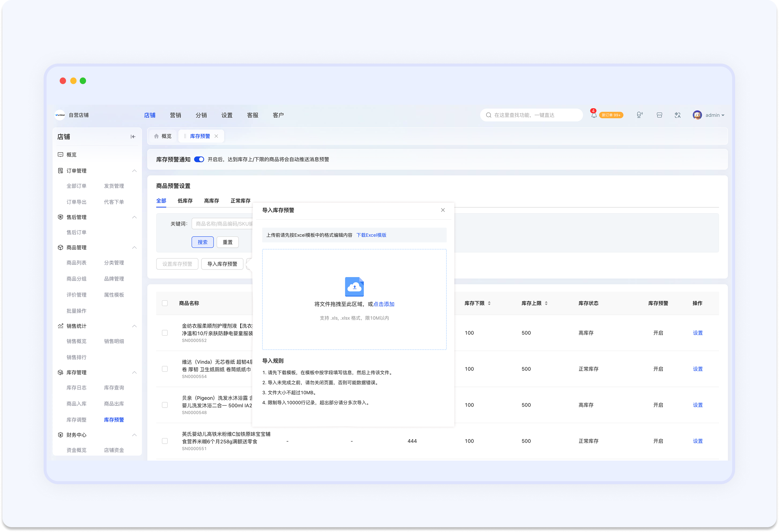The width and height of the screenshot is (779, 532).
Task: Open the language translation icon
Action: click(x=678, y=115)
